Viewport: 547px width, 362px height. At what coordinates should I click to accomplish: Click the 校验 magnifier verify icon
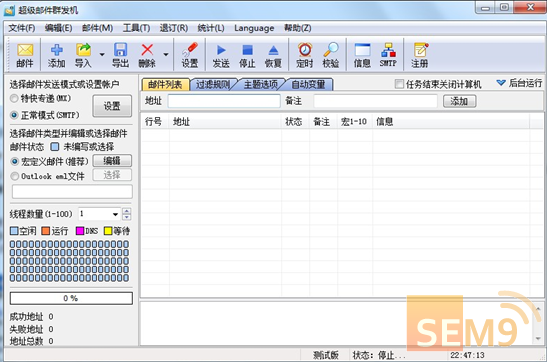coord(331,55)
